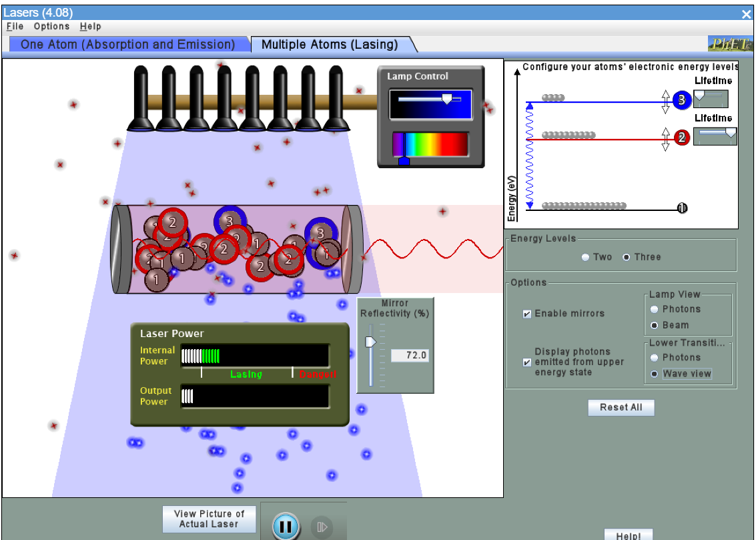The width and height of the screenshot is (756, 540).
Task: Click the level 3 Lifetime slider
Action: point(711,99)
